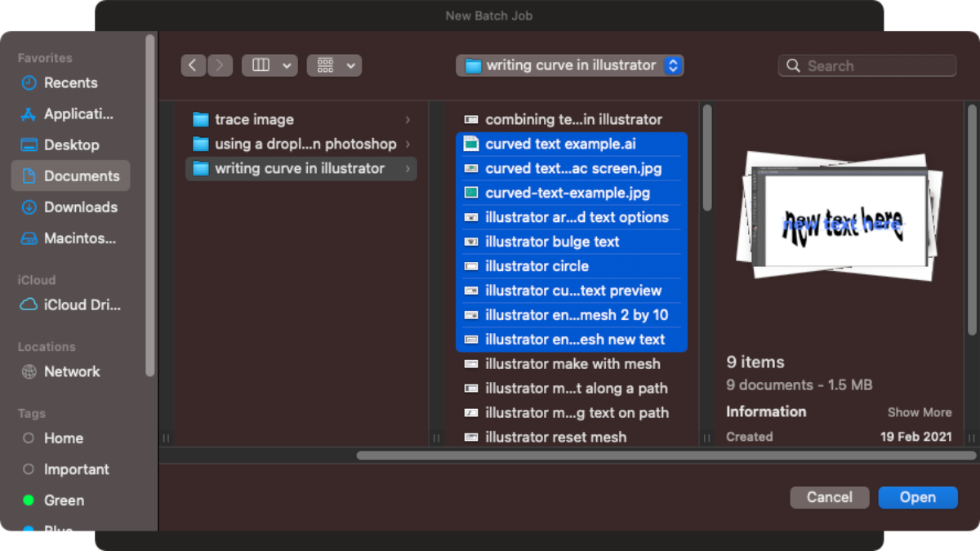This screenshot has width=980, height=551.
Task: Open Desktop in the sidebar
Action: (x=70, y=144)
